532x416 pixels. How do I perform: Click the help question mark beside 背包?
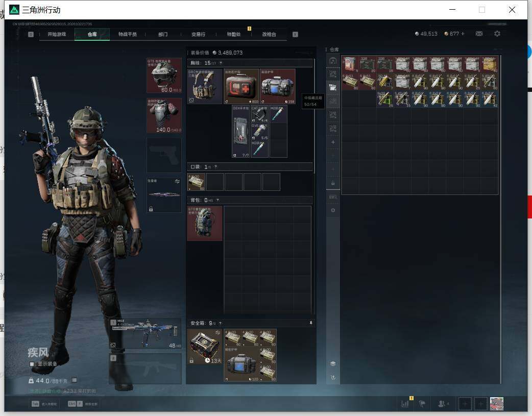(x=217, y=200)
